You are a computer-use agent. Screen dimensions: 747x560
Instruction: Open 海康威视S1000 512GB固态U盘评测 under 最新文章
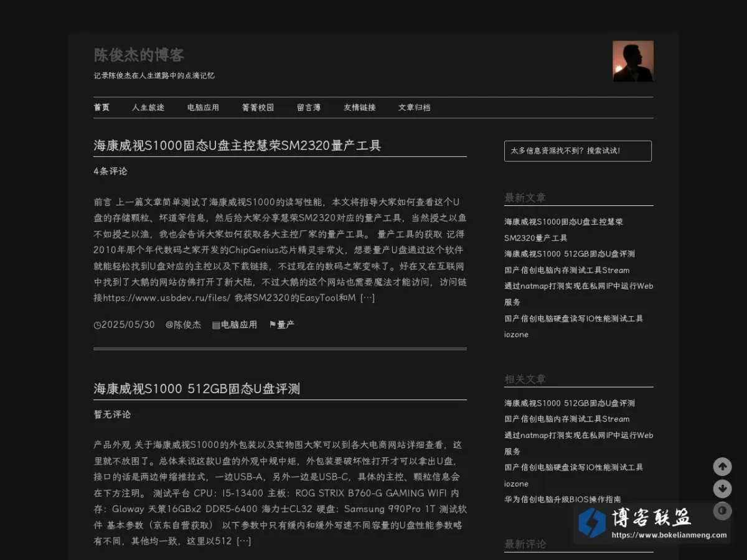(x=570, y=254)
